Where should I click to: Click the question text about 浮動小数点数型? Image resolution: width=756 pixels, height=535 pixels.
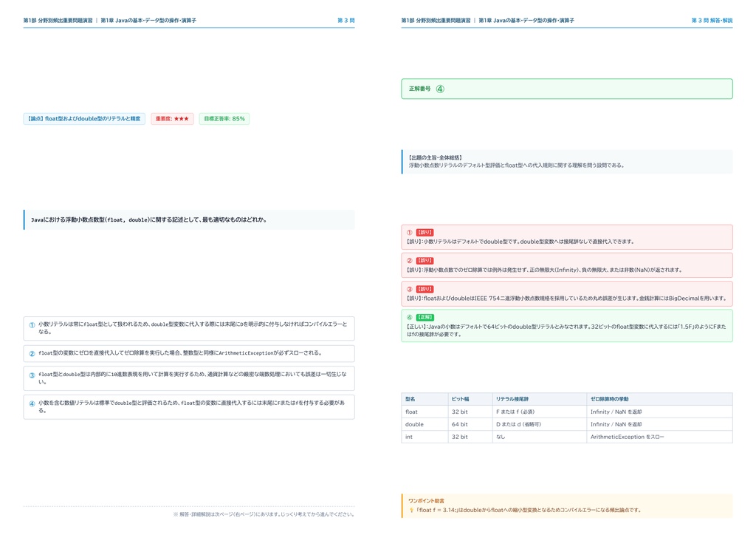[x=149, y=220]
